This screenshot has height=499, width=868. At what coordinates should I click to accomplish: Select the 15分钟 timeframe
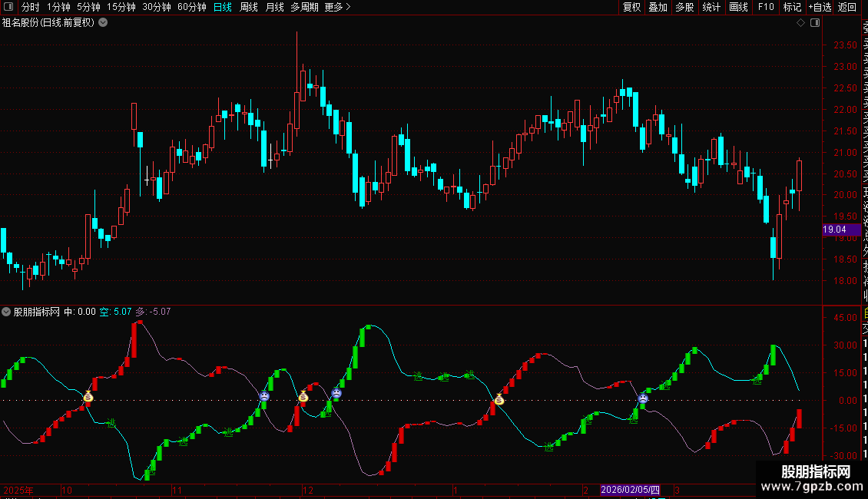121,7
